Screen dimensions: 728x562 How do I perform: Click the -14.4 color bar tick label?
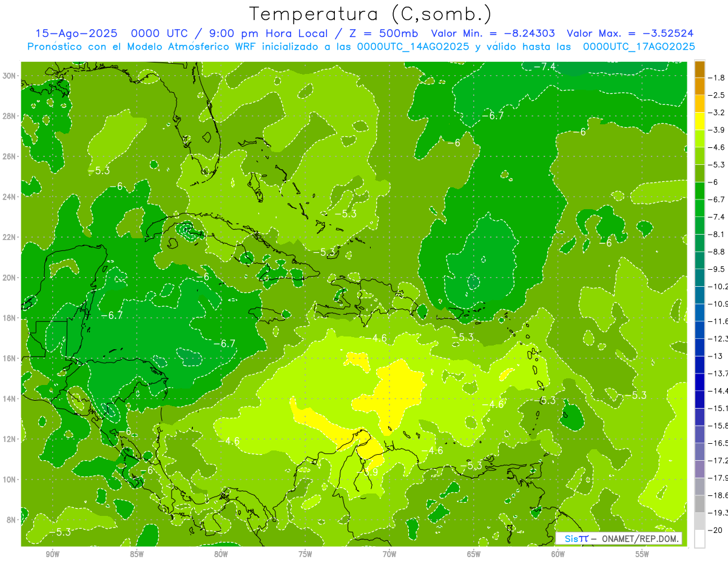pos(718,390)
